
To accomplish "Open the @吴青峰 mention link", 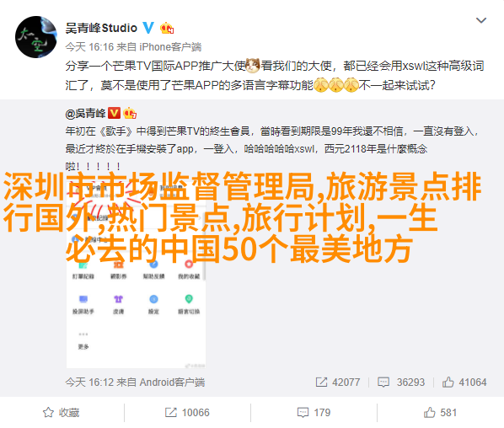I will click(x=85, y=114).
